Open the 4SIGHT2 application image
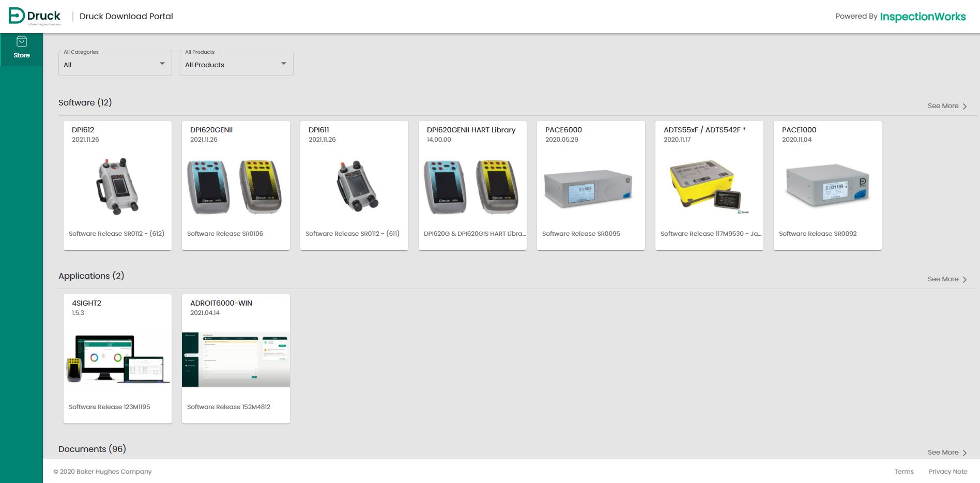 tap(118, 359)
